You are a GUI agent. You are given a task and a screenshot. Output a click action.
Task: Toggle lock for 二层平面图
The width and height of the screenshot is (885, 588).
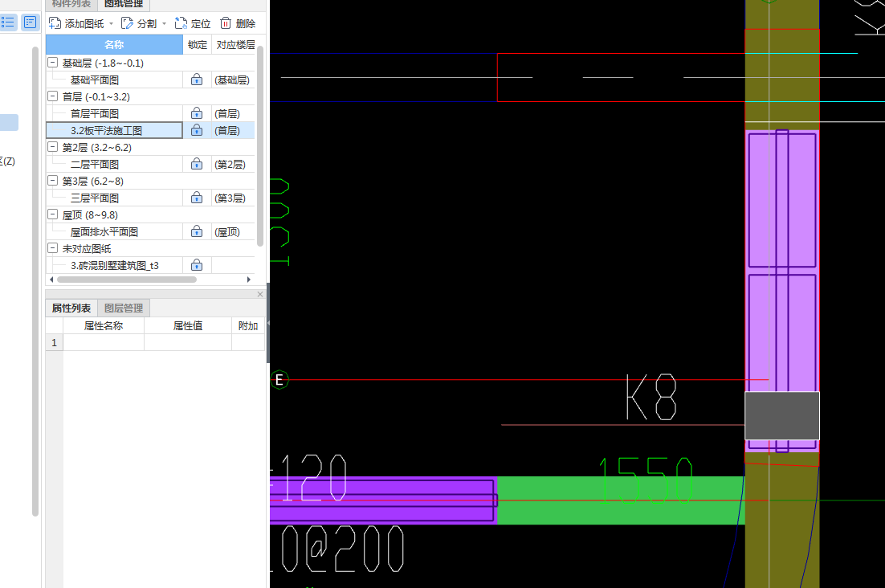(197, 164)
